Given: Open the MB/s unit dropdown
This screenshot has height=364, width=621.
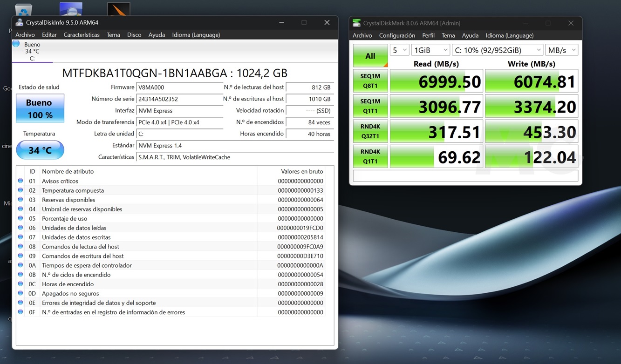Looking at the screenshot, I should click(561, 50).
